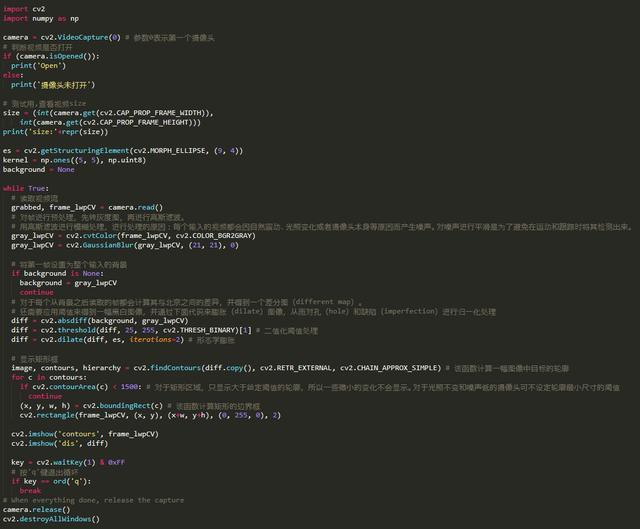Click the print('size:'+repr(size)) line
Image resolution: width=640 pixels, height=529 pixels.
pyautogui.click(x=56, y=131)
